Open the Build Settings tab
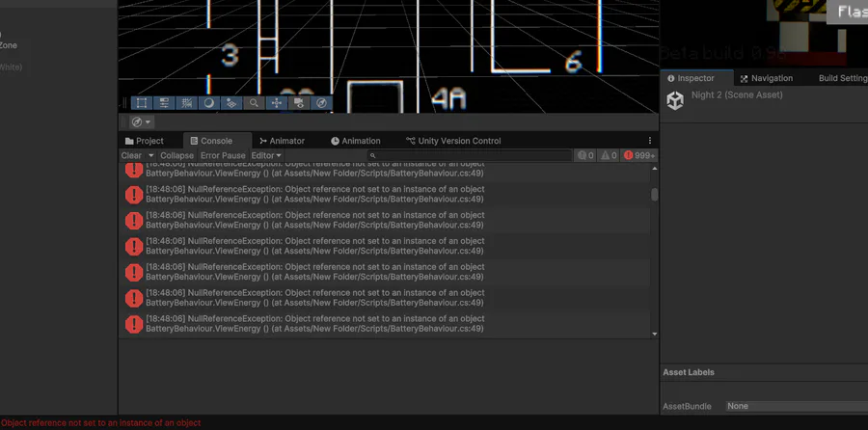This screenshot has width=868, height=430. pos(843,79)
